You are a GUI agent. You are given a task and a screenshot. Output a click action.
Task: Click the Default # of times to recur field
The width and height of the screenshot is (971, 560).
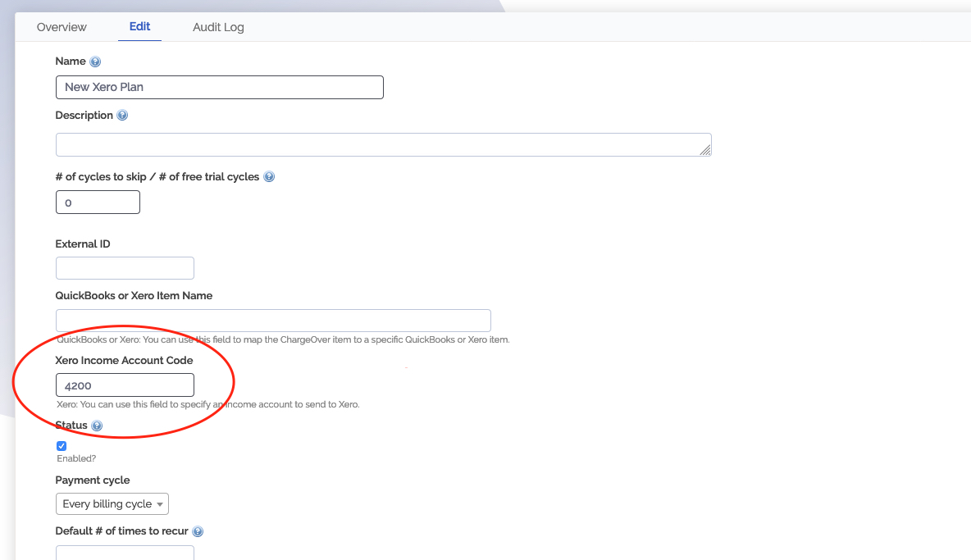(x=125, y=553)
